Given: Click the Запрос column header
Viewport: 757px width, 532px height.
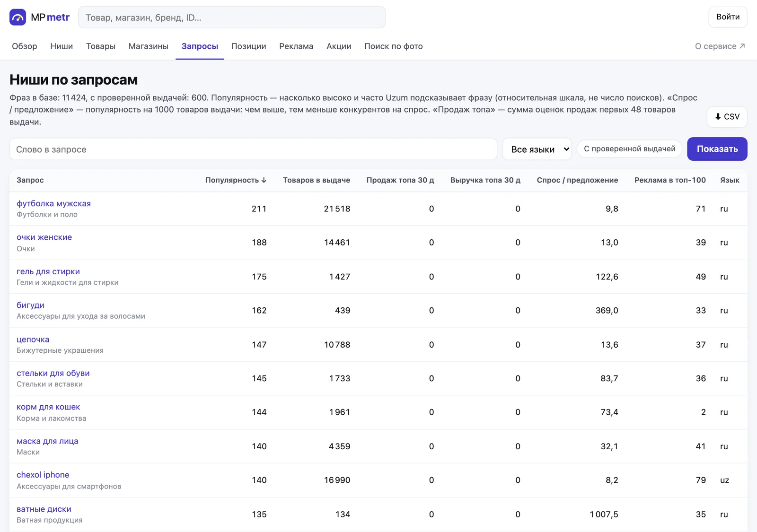Looking at the screenshot, I should pos(30,180).
